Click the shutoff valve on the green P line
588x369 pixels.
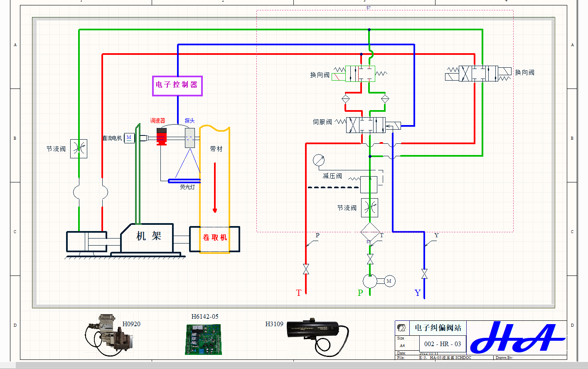370,259
